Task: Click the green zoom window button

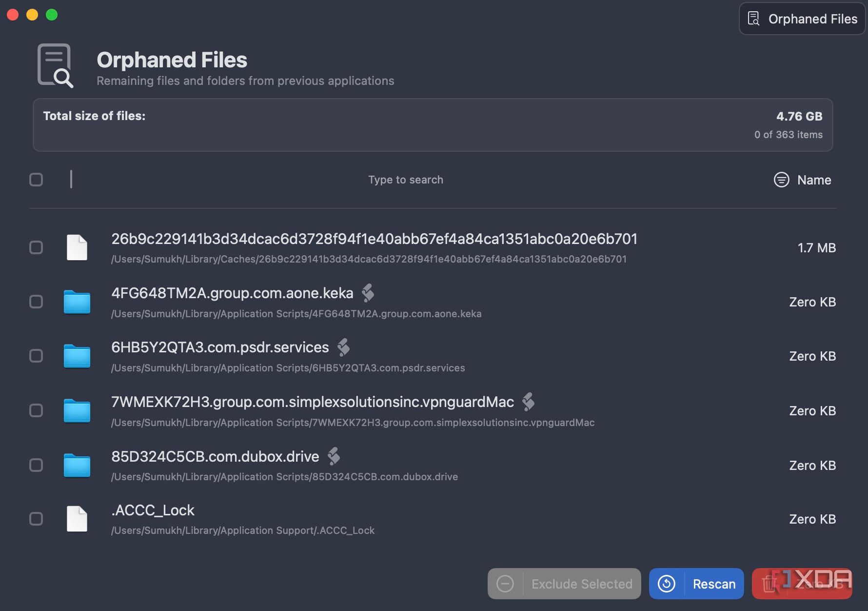Action: tap(52, 15)
